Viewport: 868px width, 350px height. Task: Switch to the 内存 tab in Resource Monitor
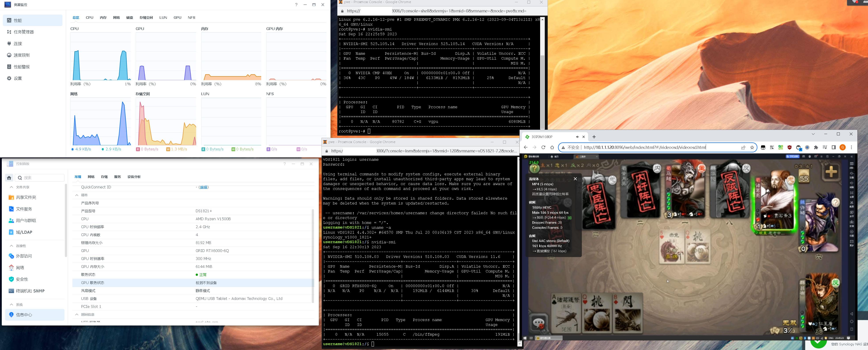pyautogui.click(x=103, y=17)
